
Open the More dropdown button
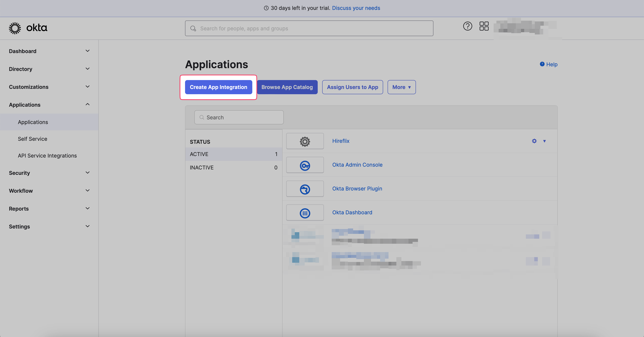[x=402, y=87]
